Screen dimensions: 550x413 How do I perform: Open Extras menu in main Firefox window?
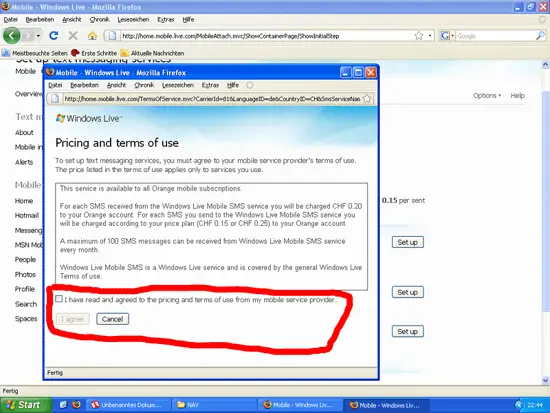pos(166,20)
